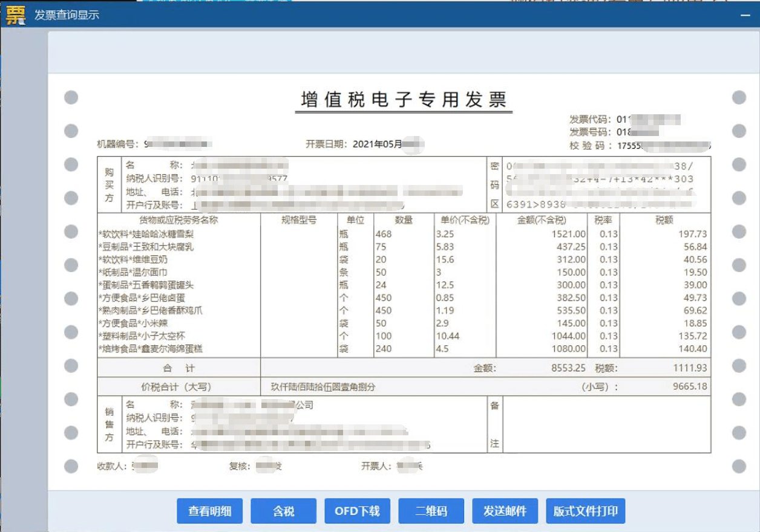This screenshot has height=532, width=760.
Task: Click the 税额 column header
Action: click(x=664, y=220)
